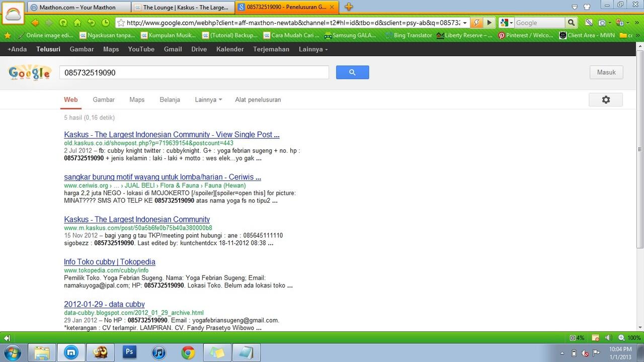Click the favorites star icon
The width and height of the screenshot is (644, 362).
click(x=7, y=35)
